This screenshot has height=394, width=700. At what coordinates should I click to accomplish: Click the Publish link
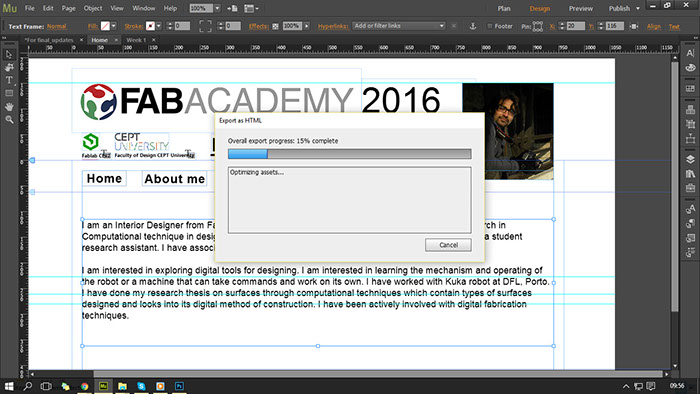click(x=619, y=8)
